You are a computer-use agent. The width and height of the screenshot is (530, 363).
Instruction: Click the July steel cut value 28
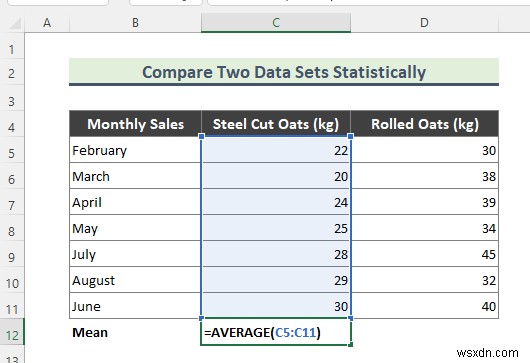point(276,254)
